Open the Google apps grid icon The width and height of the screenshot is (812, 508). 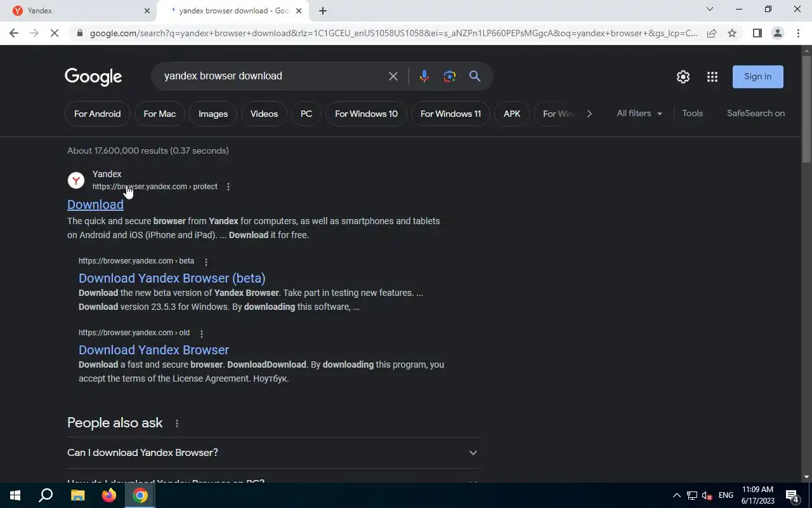point(712,77)
